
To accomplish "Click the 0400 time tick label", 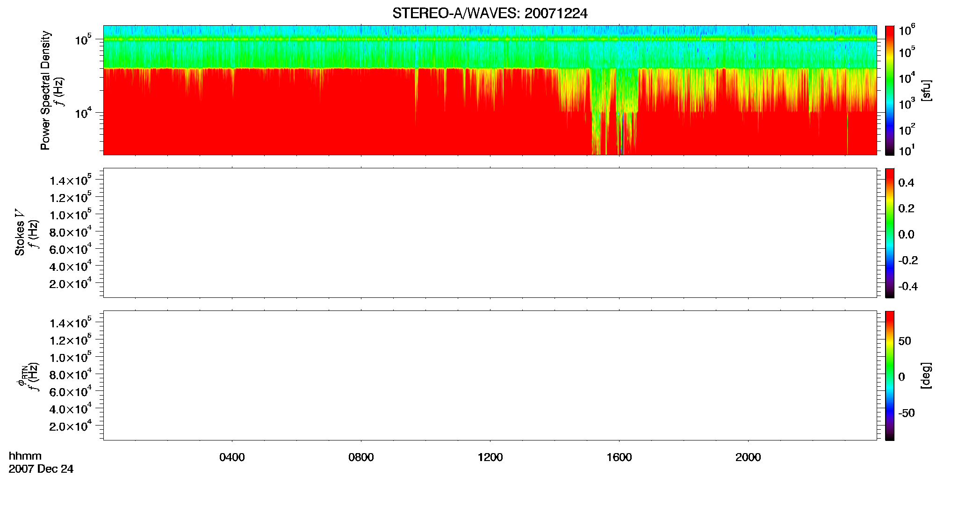I will (x=232, y=457).
